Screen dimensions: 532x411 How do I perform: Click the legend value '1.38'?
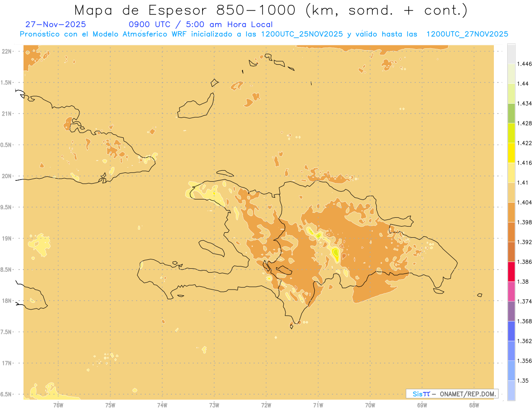pyautogui.click(x=523, y=282)
